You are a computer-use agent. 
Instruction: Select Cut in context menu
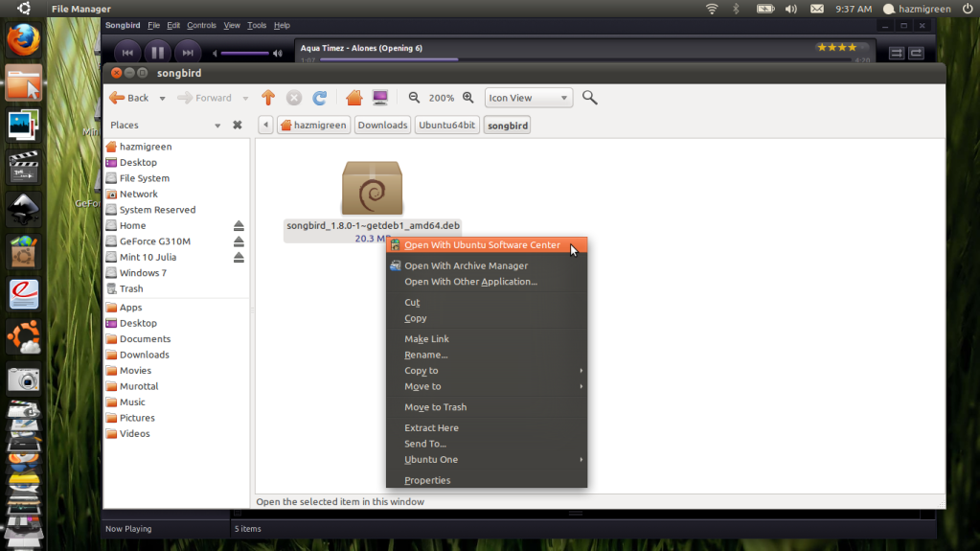pyautogui.click(x=487, y=302)
